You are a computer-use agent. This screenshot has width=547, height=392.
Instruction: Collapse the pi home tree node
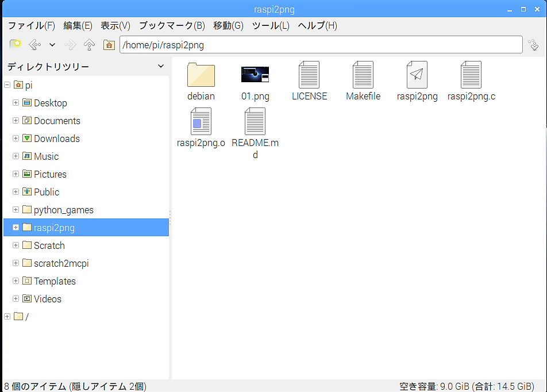tap(7, 85)
